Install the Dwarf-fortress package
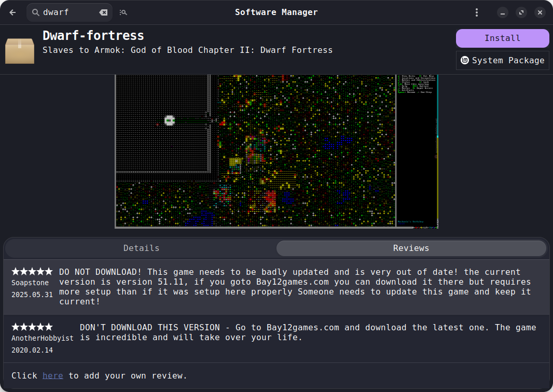Viewport: 553px width, 392px height. pos(502,38)
